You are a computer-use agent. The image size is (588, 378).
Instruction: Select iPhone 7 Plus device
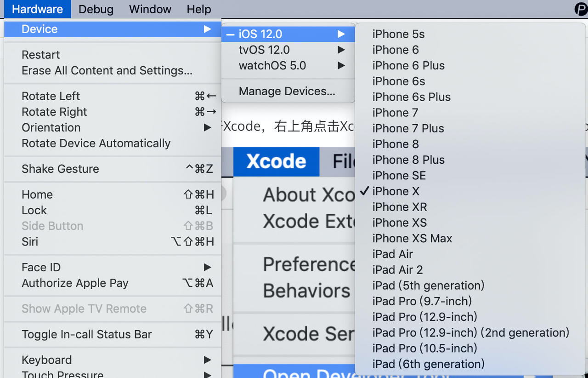(x=470, y=128)
